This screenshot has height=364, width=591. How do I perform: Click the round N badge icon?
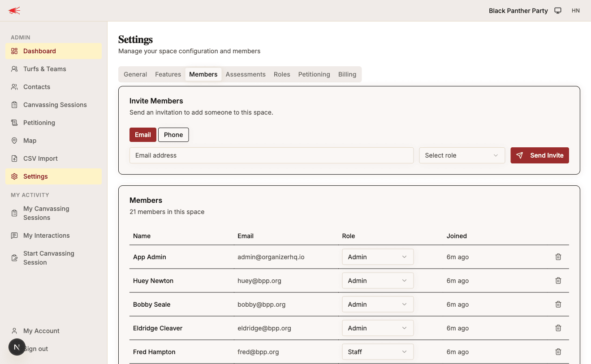(17, 347)
